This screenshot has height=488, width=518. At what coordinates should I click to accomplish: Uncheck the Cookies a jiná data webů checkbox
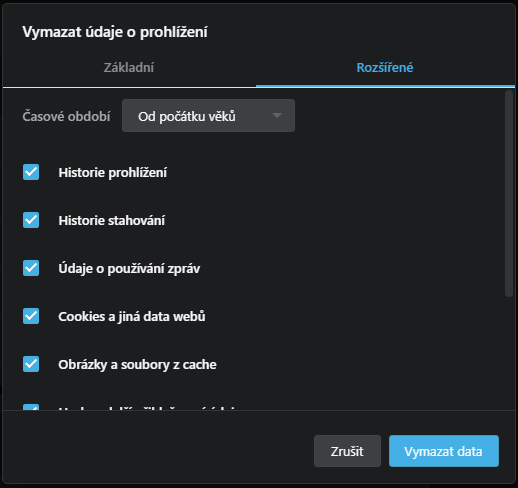pyautogui.click(x=31, y=316)
